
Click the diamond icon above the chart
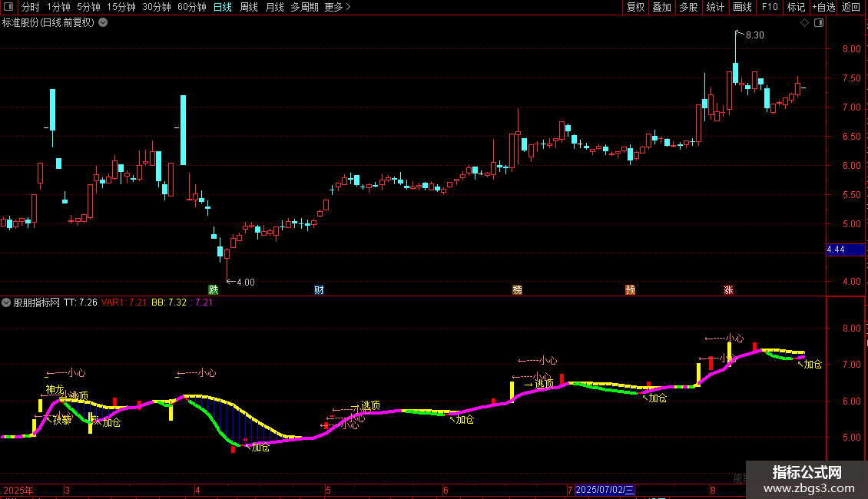(804, 23)
